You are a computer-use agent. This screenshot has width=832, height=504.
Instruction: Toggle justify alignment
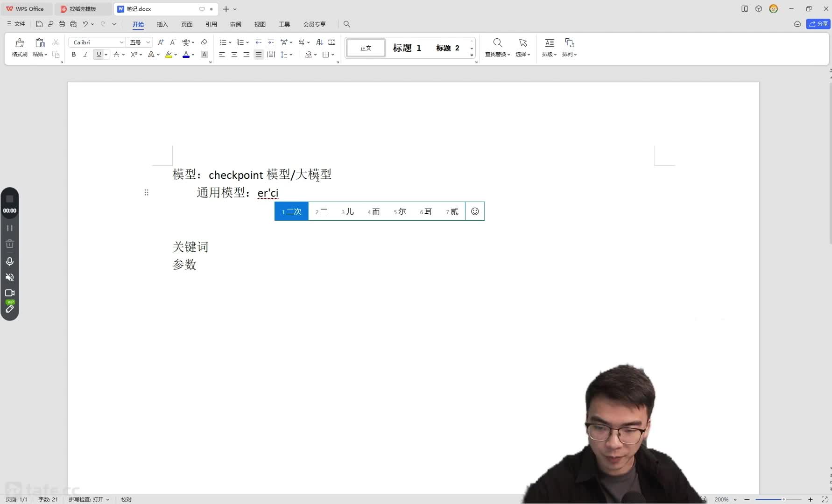click(259, 55)
